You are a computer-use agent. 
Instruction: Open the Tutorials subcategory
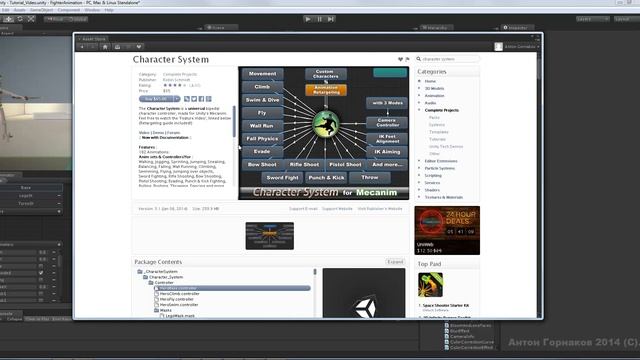(x=438, y=139)
